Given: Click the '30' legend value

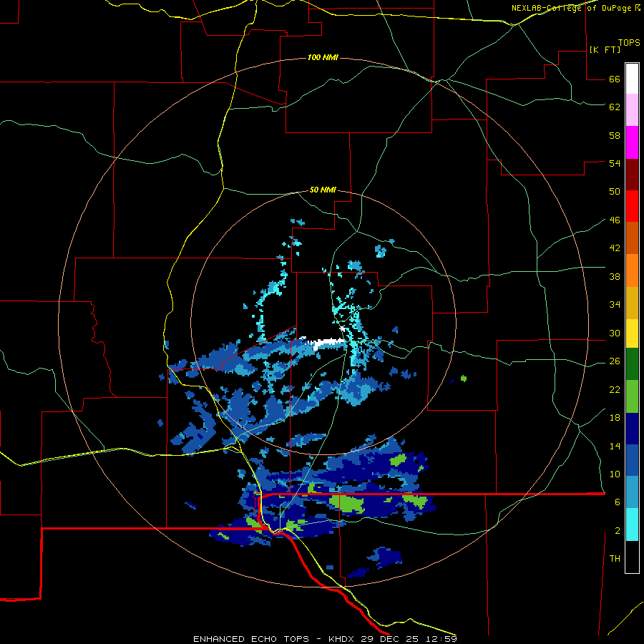Looking at the screenshot, I should 615,333.
